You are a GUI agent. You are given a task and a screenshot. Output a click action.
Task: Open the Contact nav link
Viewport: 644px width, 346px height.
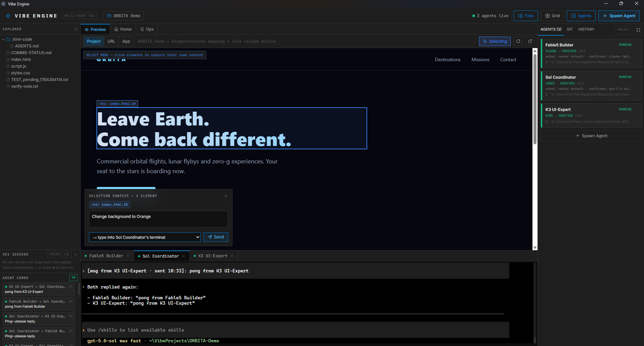[508, 60]
